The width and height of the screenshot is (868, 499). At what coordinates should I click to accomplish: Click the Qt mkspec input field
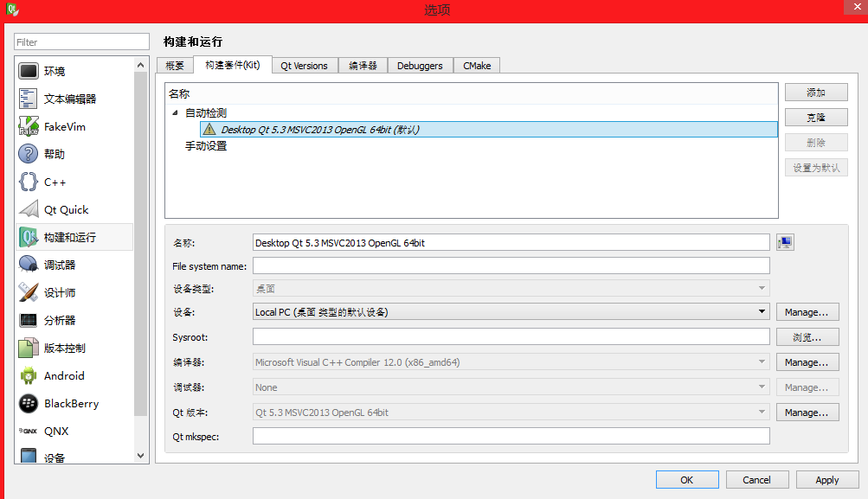(511, 436)
